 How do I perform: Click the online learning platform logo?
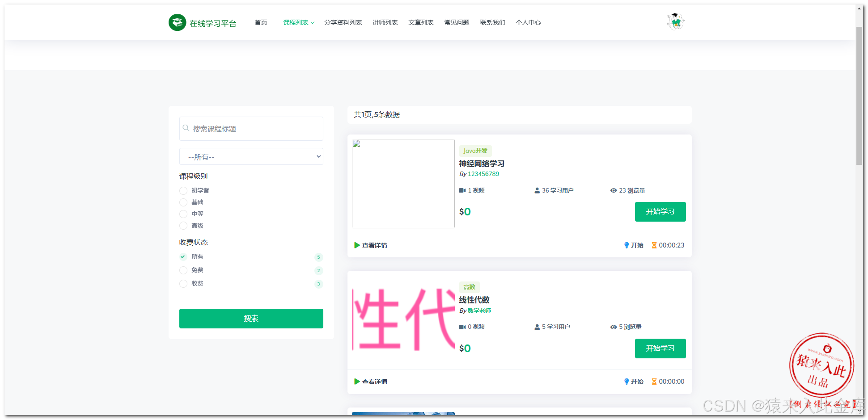point(202,22)
